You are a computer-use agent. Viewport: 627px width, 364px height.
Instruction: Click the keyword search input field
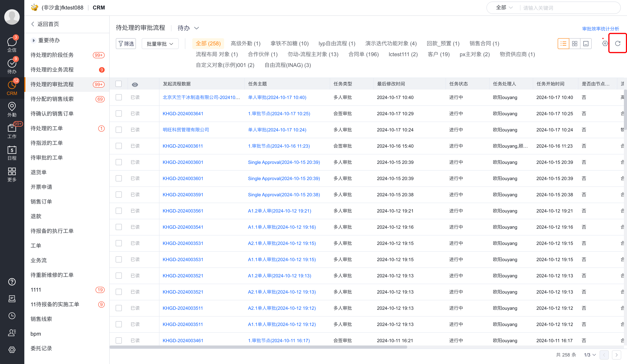coord(570,8)
